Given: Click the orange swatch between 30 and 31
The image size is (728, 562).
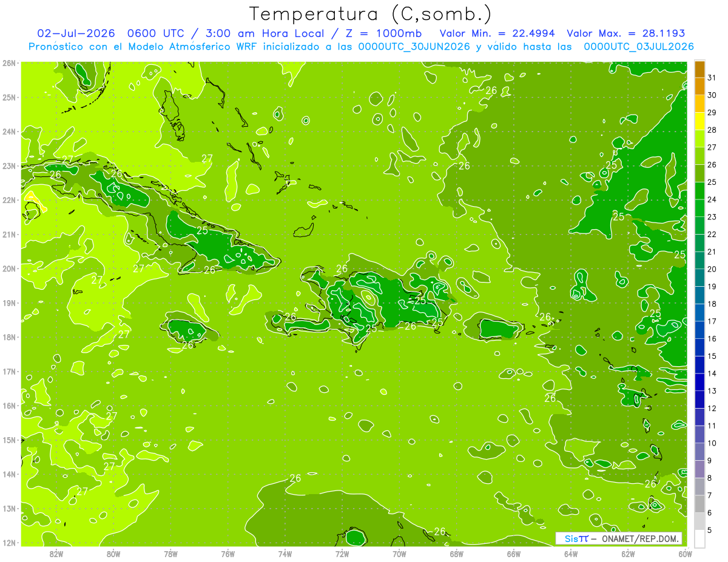Looking at the screenshot, I should pyautogui.click(x=699, y=86).
